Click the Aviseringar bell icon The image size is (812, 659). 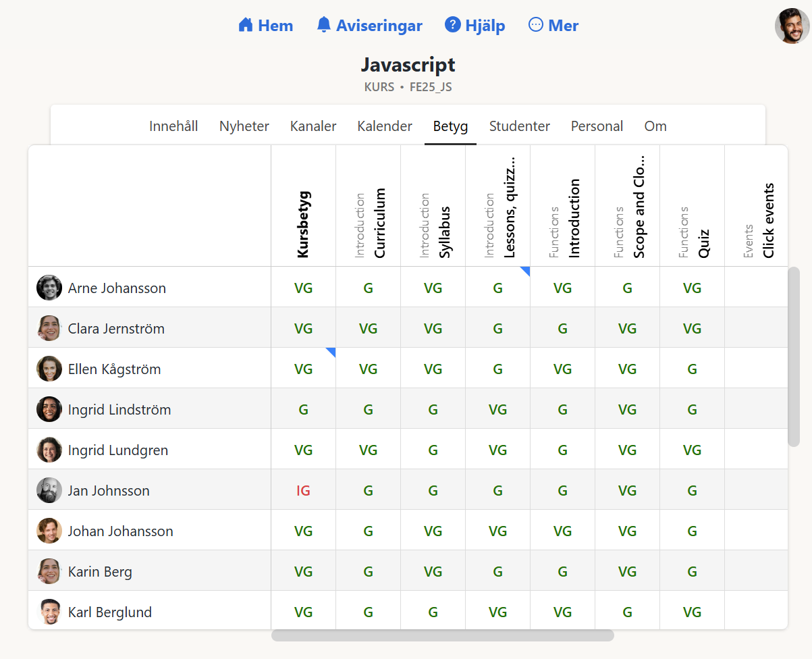point(324,26)
